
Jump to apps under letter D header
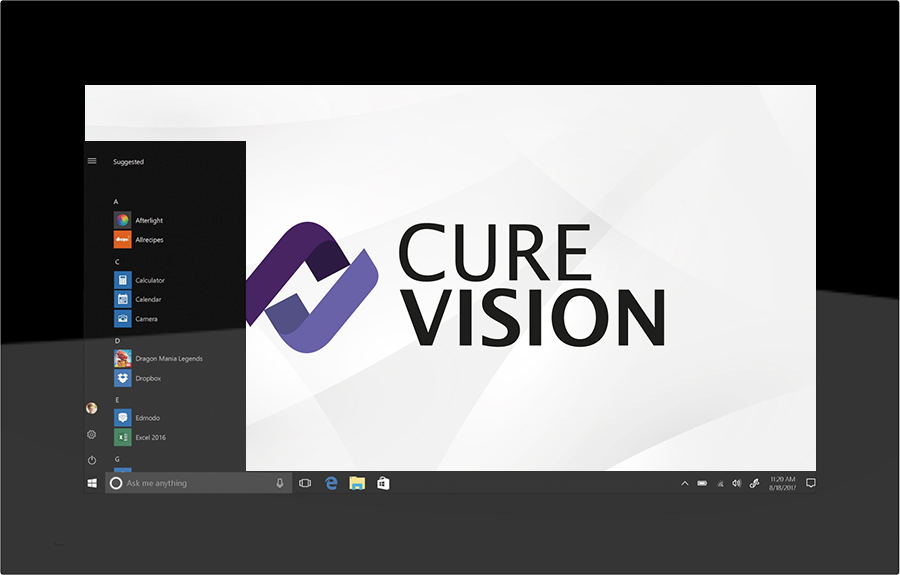[x=117, y=341]
